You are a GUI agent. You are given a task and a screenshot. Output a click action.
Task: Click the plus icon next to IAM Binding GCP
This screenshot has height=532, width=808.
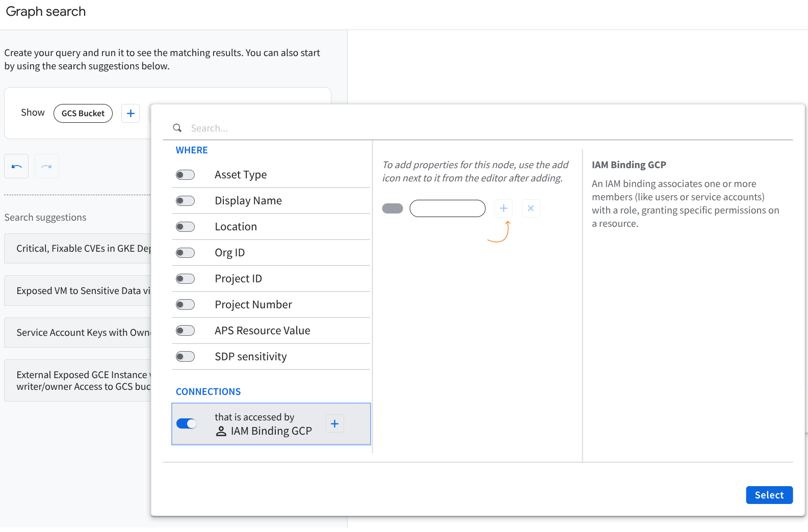click(334, 423)
